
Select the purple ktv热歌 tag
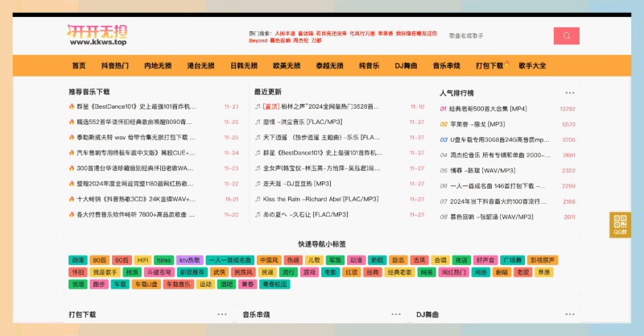click(x=190, y=260)
